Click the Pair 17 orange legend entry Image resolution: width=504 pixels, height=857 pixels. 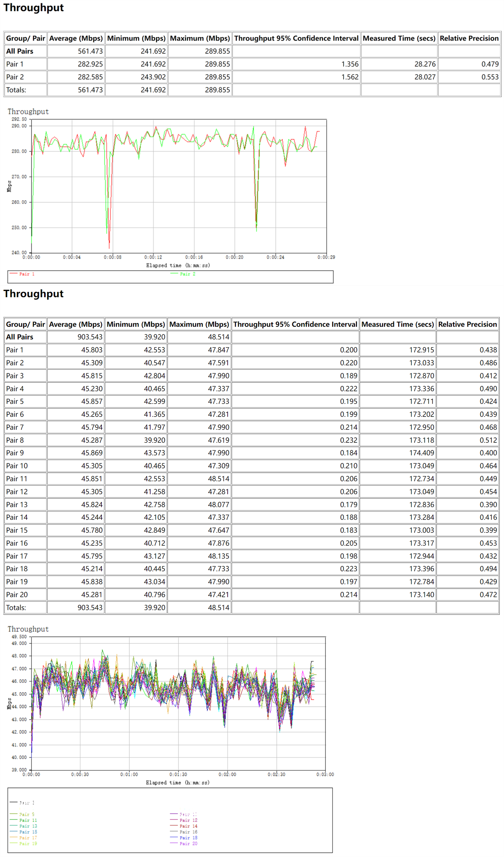point(23,837)
